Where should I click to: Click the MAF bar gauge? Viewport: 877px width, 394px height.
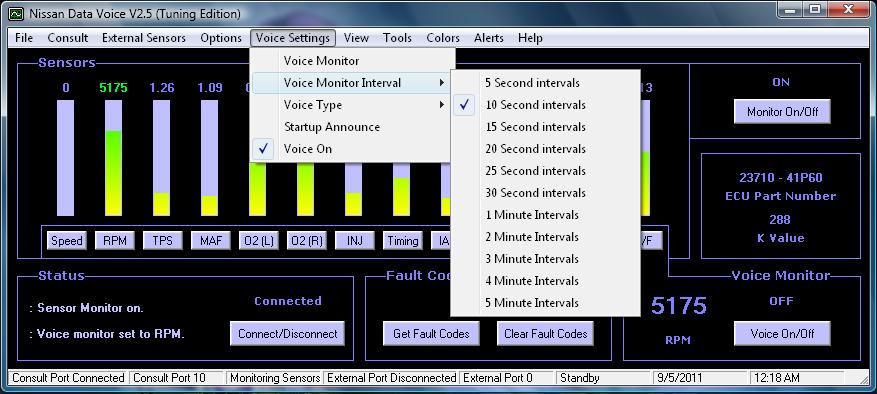point(210,158)
